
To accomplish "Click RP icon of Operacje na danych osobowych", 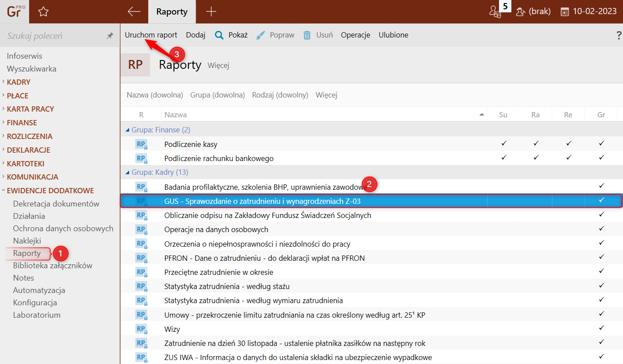I will tap(141, 229).
